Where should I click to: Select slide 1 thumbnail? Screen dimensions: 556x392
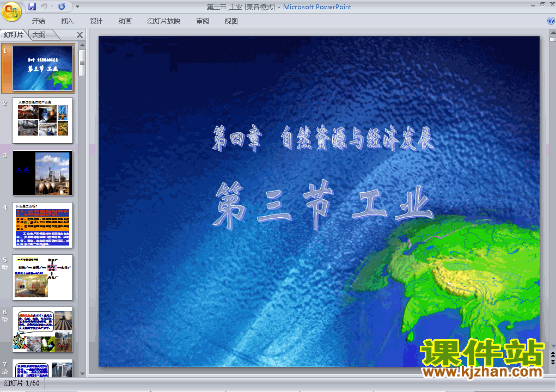(42, 68)
